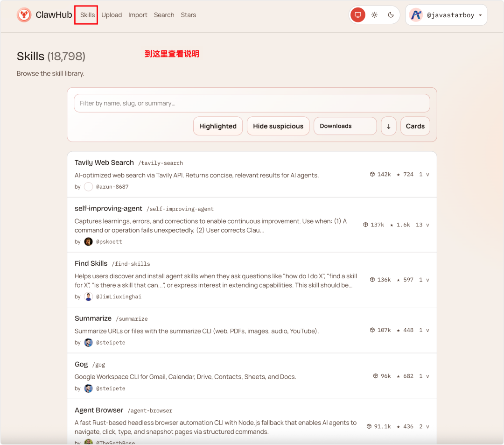The image size is (504, 445).
Task: Switch to system theme monitor icon
Action: [x=358, y=15]
